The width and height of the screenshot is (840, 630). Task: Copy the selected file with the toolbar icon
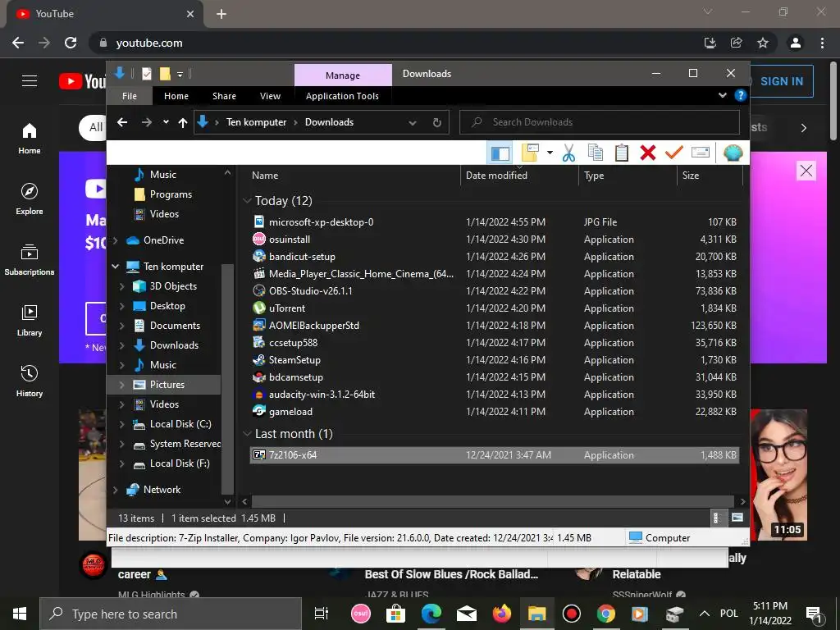(596, 153)
